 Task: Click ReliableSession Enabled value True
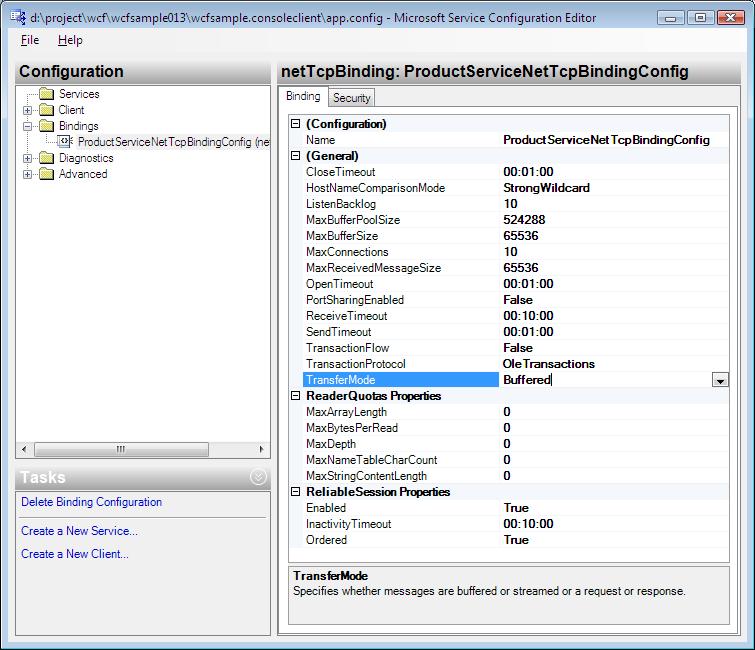[516, 507]
